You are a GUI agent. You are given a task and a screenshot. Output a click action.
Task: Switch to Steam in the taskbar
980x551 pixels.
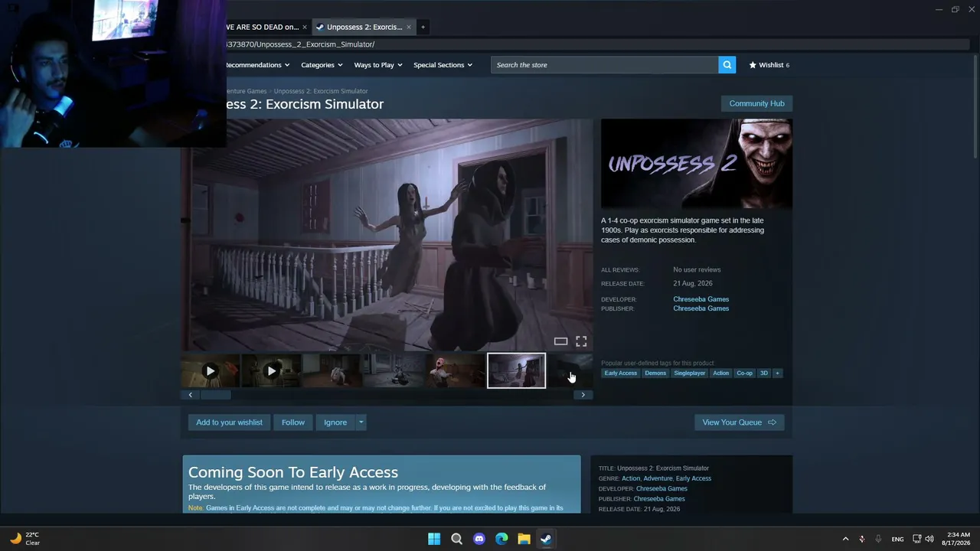(x=546, y=539)
